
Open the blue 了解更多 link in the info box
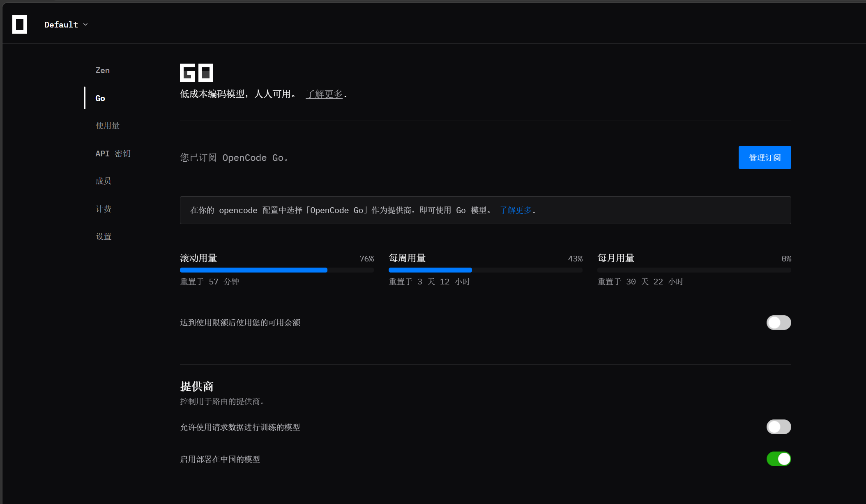(516, 210)
